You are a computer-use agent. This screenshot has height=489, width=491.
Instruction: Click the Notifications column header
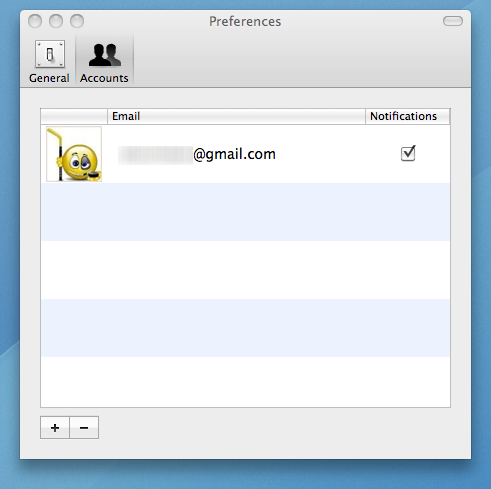click(408, 116)
